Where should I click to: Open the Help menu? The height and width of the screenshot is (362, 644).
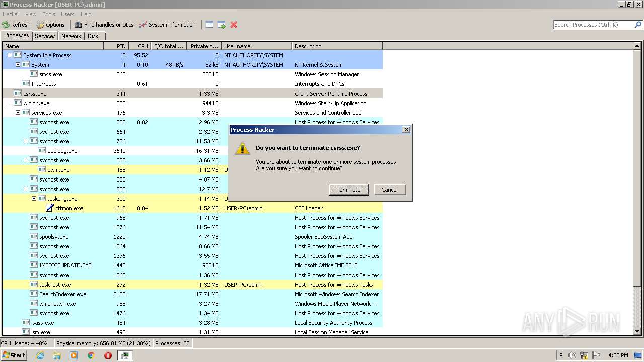(86, 14)
